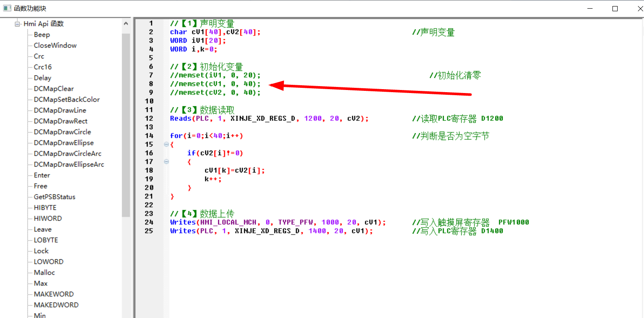Image resolution: width=644 pixels, height=318 pixels.
Task: Select the Delay function entry
Action: pyautogui.click(x=42, y=78)
